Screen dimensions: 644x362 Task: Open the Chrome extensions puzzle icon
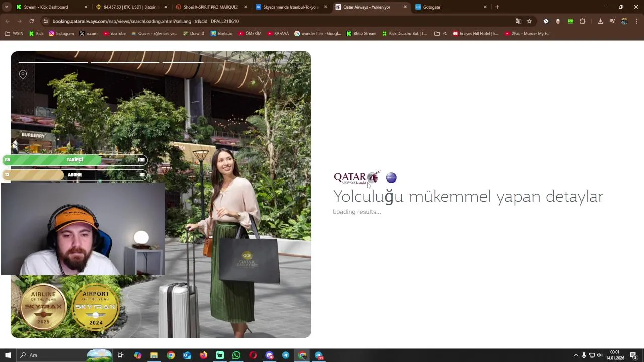(583, 21)
